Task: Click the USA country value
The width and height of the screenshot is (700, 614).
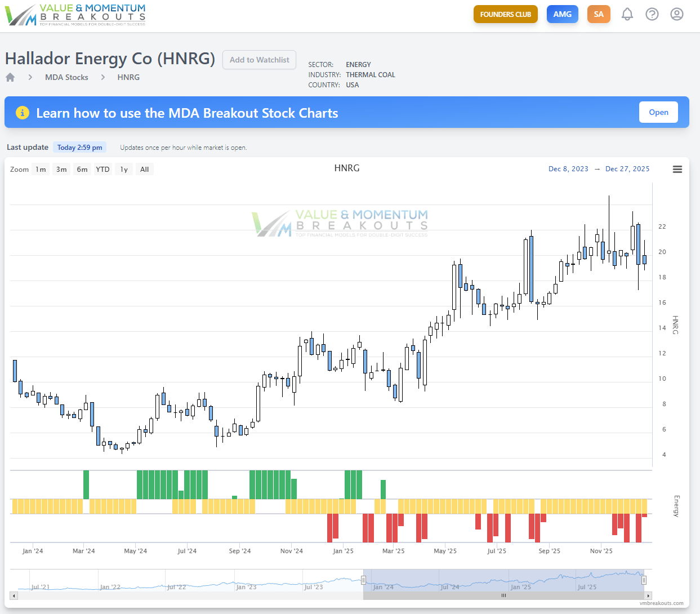Action: click(x=352, y=84)
